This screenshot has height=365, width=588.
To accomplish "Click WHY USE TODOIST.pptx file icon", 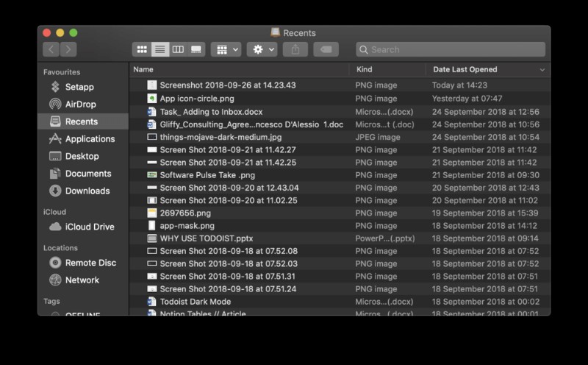I will click(151, 238).
